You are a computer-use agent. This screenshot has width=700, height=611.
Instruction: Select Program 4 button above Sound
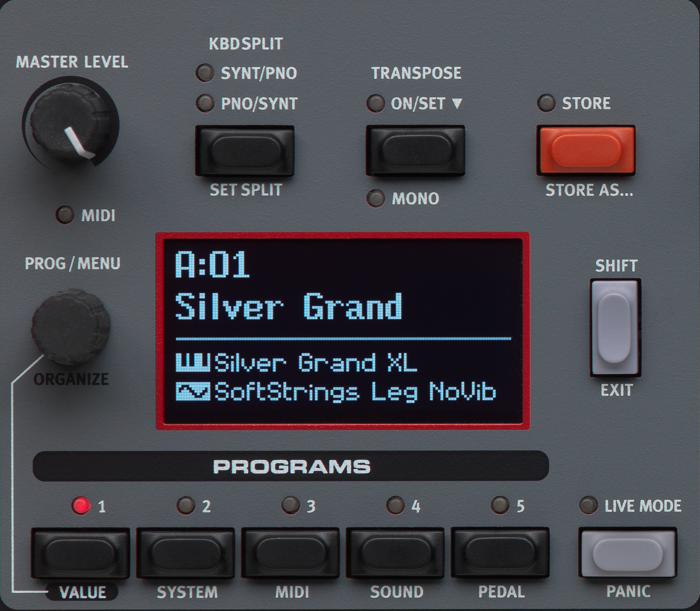395,552
